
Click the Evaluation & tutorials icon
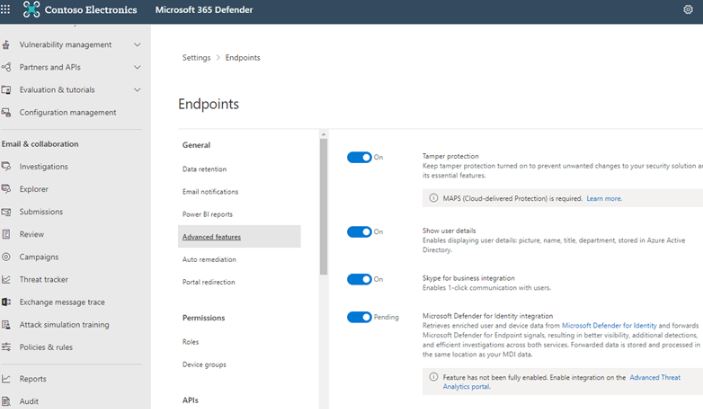click(6, 90)
